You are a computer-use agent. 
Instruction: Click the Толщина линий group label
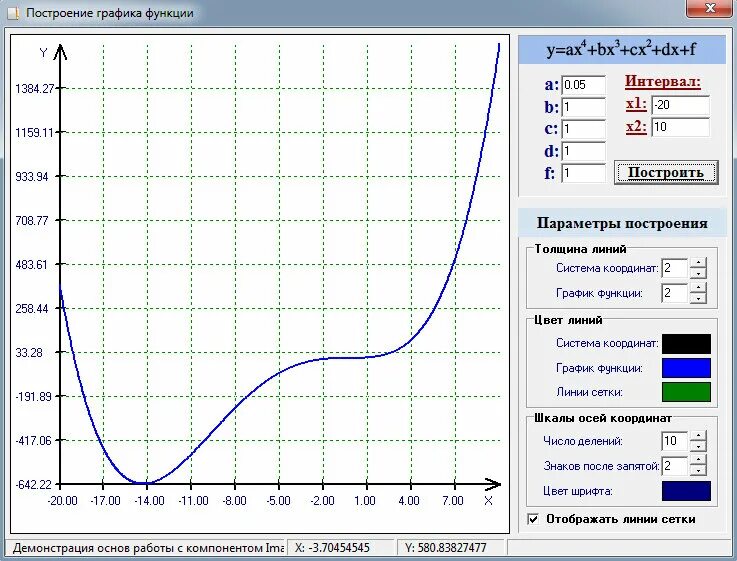tap(580, 249)
